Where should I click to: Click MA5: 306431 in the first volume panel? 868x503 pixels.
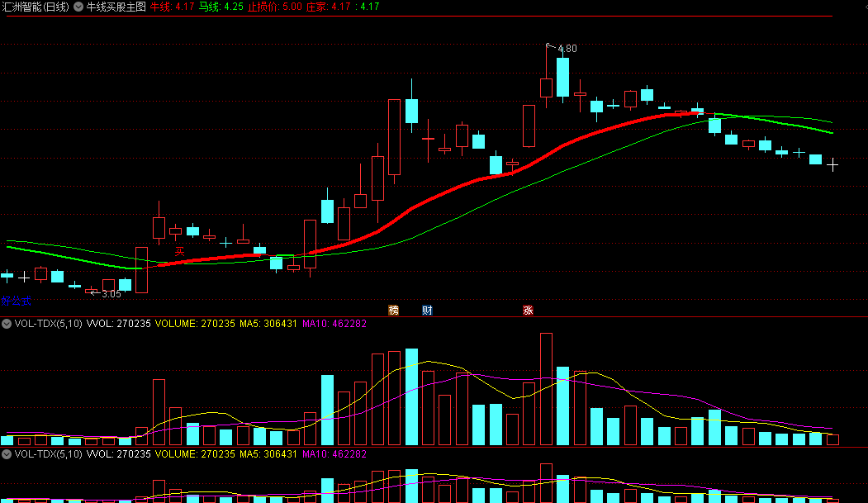268,324
